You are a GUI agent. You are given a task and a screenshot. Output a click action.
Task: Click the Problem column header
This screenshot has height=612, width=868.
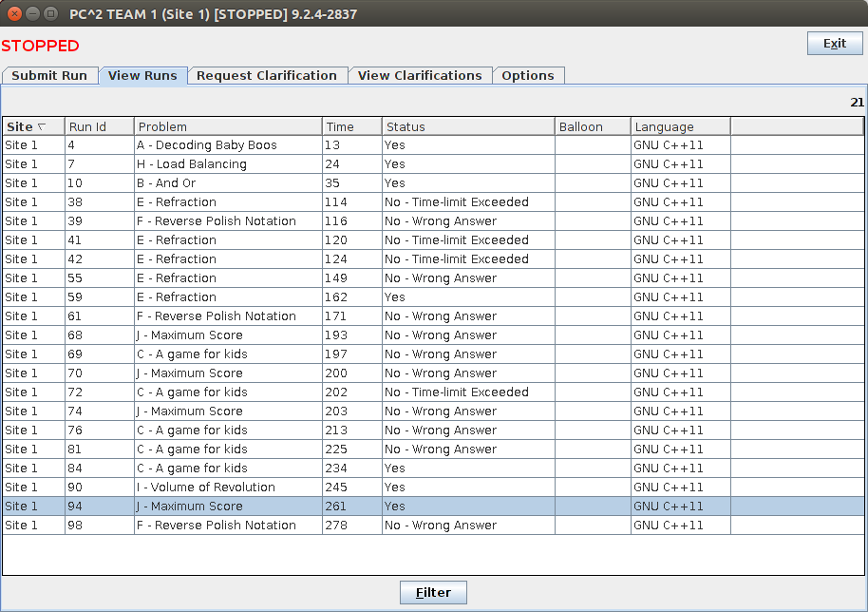pos(228,126)
